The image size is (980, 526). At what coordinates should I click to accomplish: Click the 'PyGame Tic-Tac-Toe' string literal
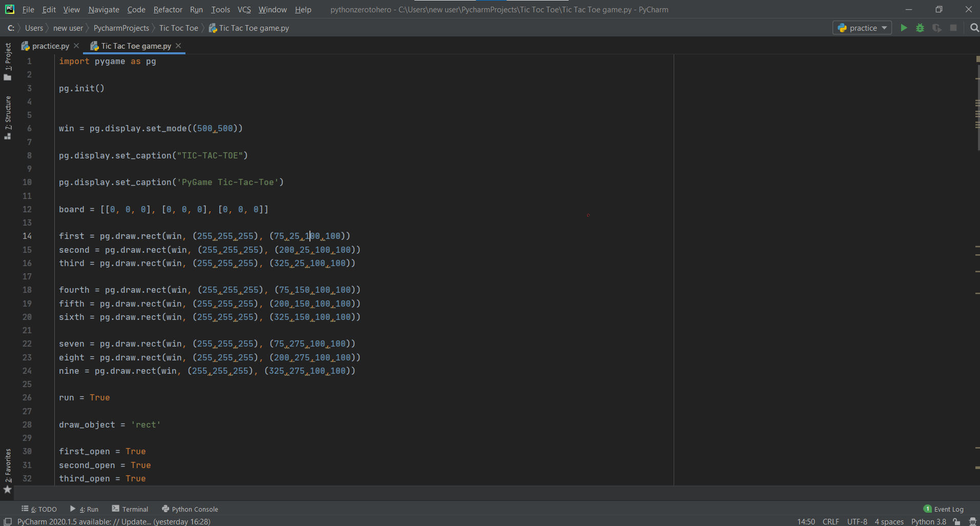[228, 182]
